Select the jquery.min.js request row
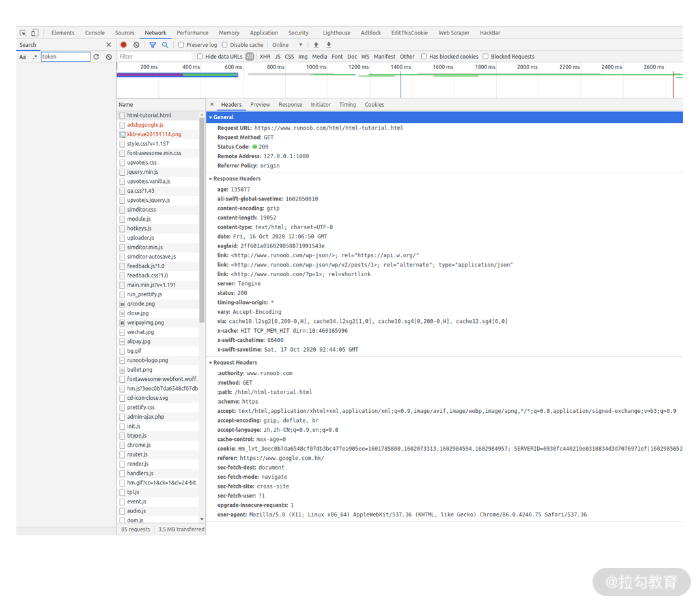700x605 pixels. [158, 172]
